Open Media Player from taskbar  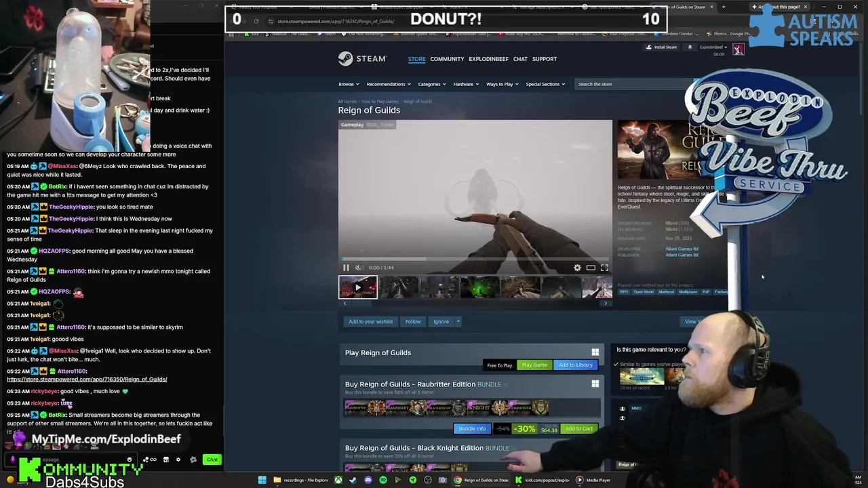[x=593, y=480]
